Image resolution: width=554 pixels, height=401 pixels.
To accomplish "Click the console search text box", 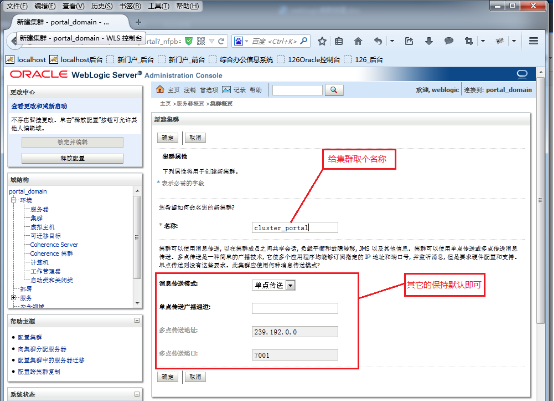I will (x=297, y=90).
